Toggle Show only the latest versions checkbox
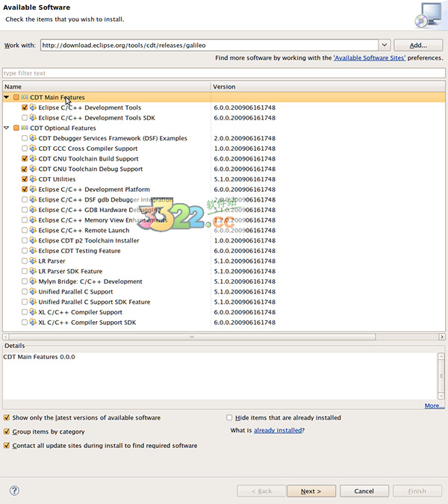 (7, 417)
